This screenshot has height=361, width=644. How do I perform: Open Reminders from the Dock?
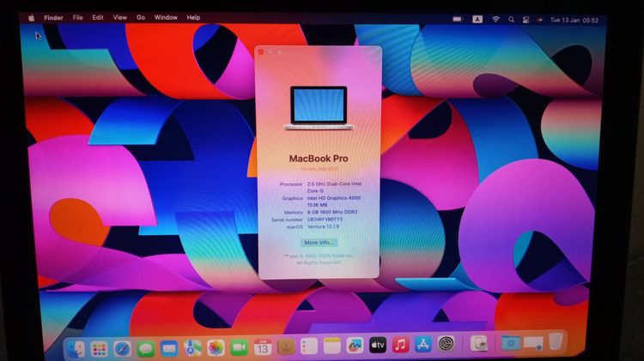point(309,346)
